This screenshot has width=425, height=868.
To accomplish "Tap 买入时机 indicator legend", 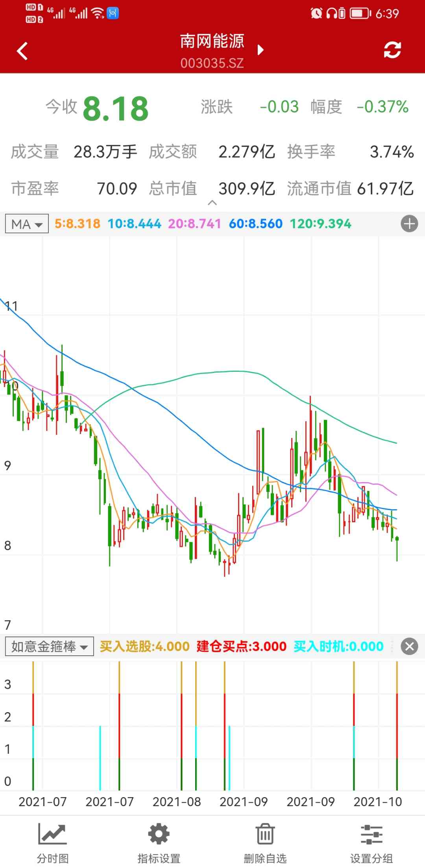I will (338, 646).
